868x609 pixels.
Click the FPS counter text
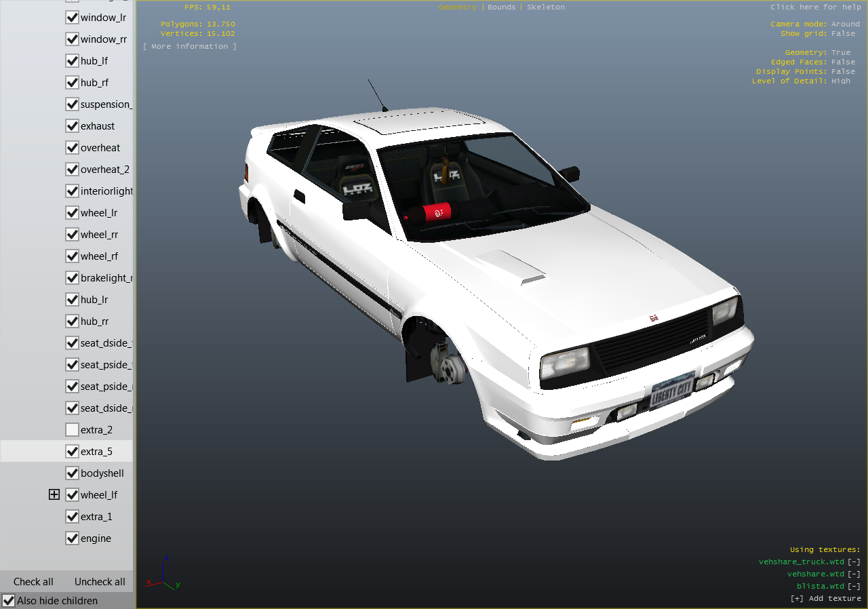coord(208,7)
